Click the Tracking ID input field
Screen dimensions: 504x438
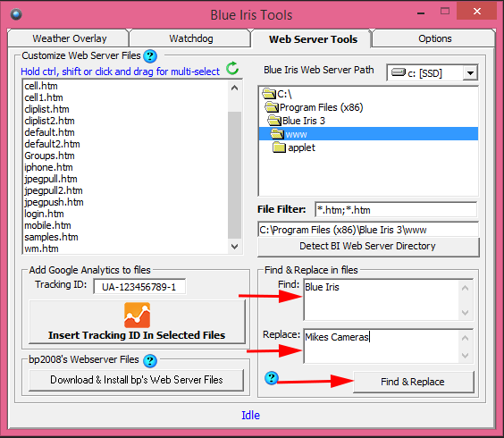pyautogui.click(x=139, y=287)
